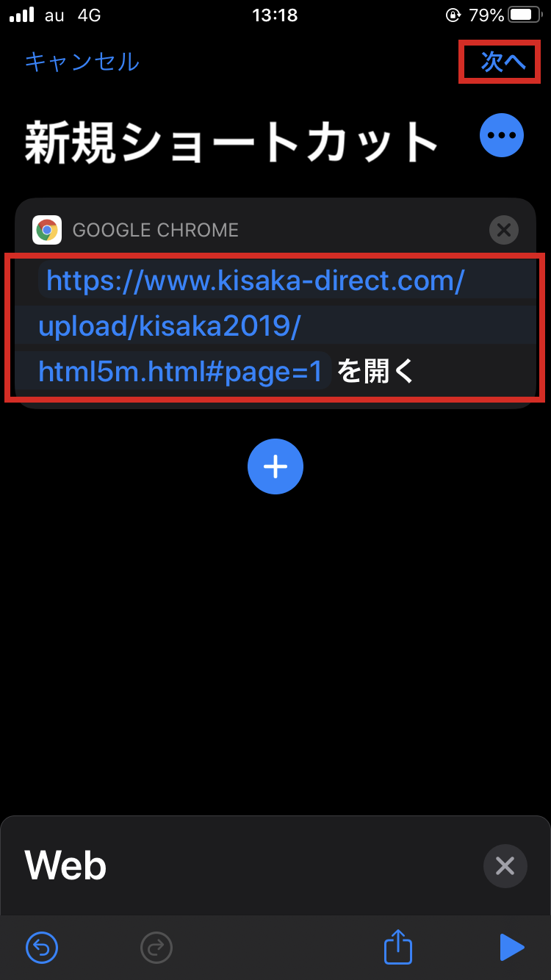Viewport: 551px width, 980px height.
Task: Tap the キャンセル button
Action: point(82,62)
